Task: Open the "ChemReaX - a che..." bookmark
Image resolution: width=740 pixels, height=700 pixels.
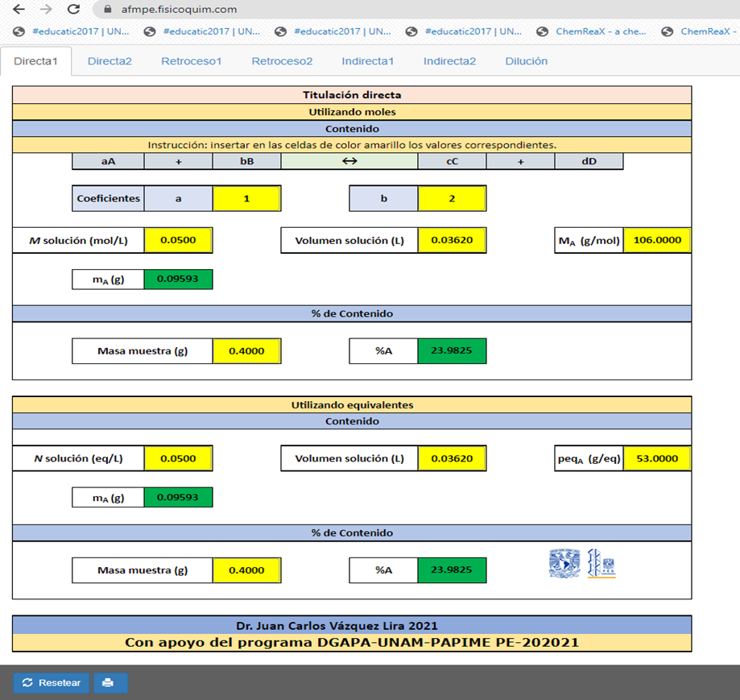Action: click(592, 31)
